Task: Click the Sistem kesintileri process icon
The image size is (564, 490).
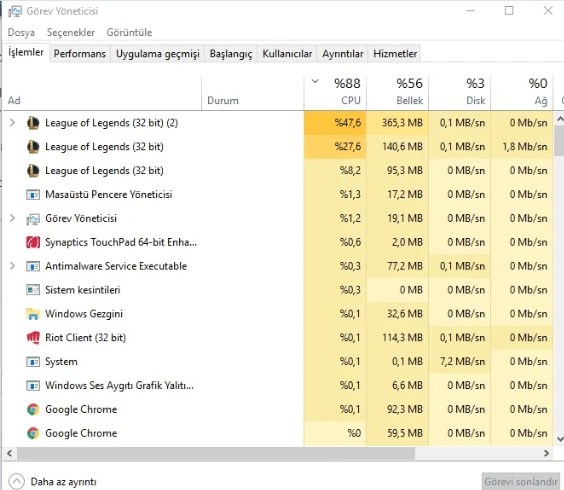Action: 33,290
